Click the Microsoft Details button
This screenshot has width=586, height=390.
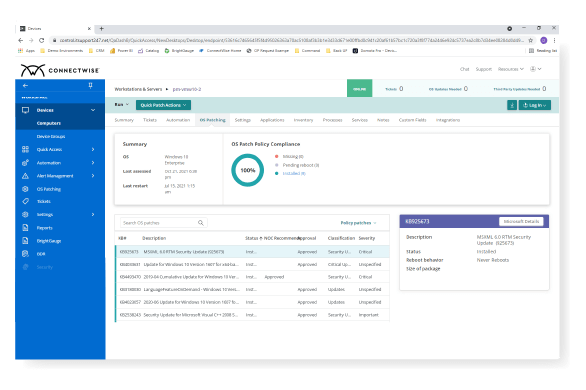click(521, 222)
